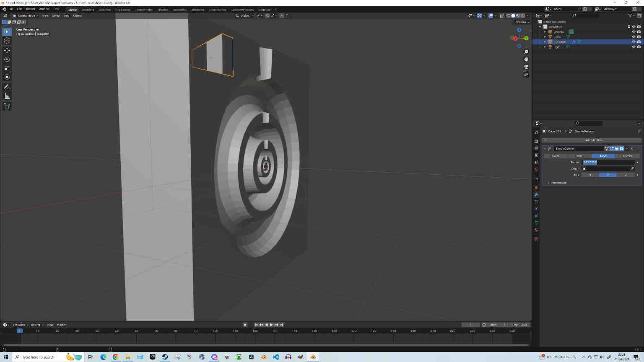Open the Global orientation dropdown

[244, 16]
